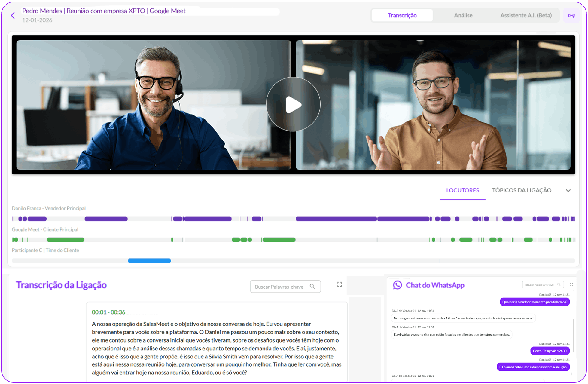
Task: Click Participante C blue timeline segment
Action: [x=149, y=260]
